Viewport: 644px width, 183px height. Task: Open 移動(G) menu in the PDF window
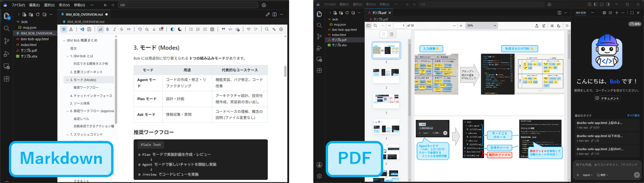(x=384, y=4)
